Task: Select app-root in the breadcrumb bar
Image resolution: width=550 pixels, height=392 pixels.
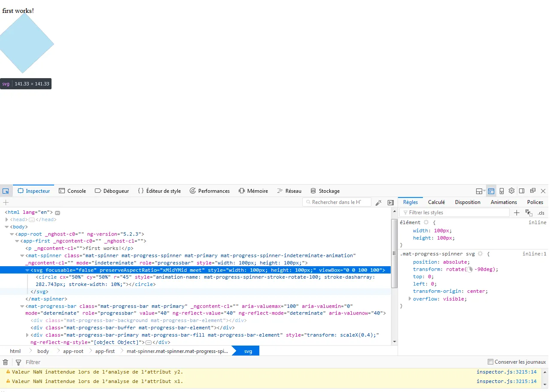Action: (x=73, y=351)
